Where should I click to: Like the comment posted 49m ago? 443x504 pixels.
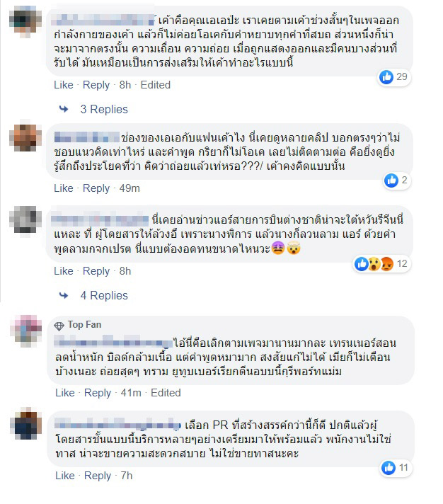(x=64, y=188)
